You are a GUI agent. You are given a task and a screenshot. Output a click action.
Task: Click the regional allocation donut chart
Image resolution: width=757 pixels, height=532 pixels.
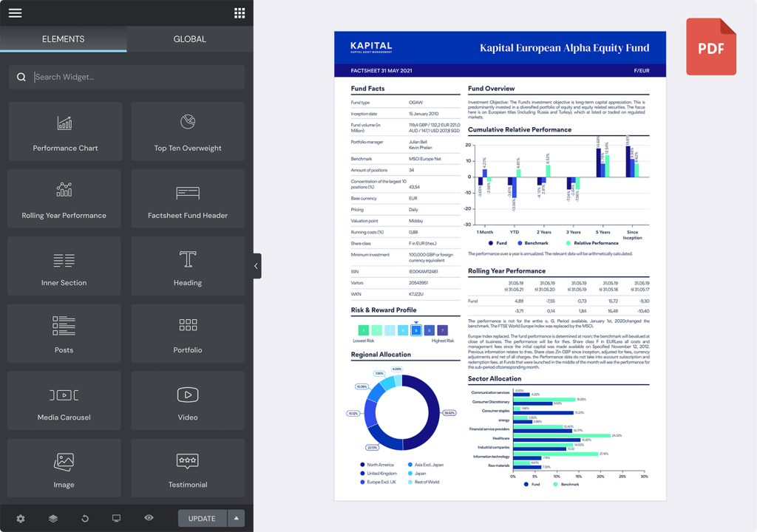click(x=401, y=413)
